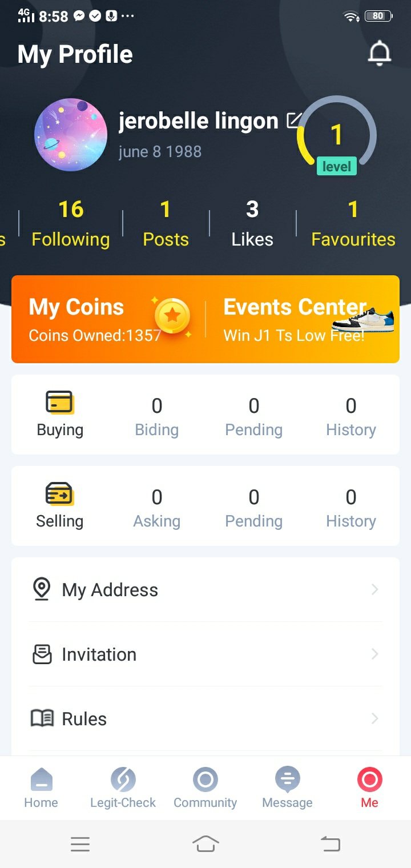Tap the Rules book icon

[42, 718]
